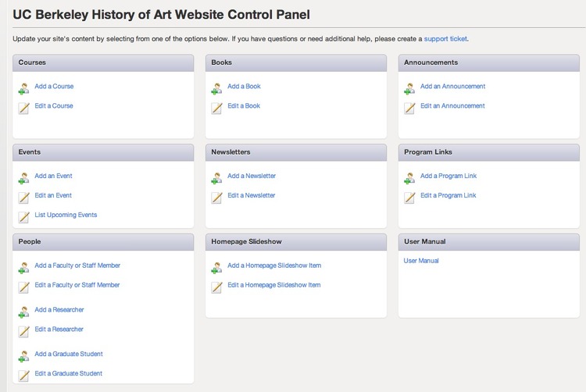Open the support ticket link
This screenshot has width=586, height=392.
[x=445, y=39]
